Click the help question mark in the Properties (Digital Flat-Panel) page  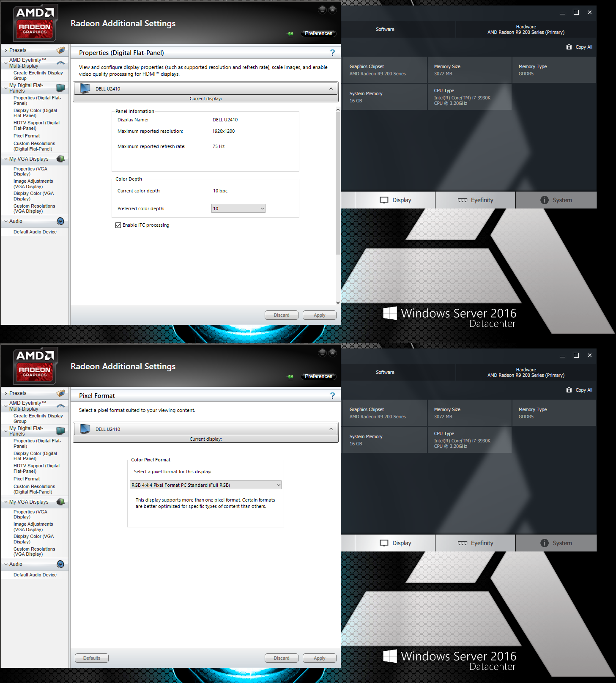332,53
